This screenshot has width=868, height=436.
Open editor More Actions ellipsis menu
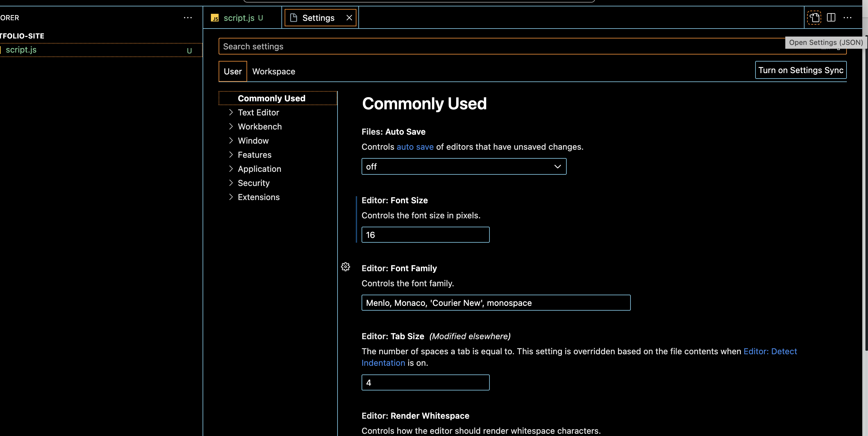(847, 18)
